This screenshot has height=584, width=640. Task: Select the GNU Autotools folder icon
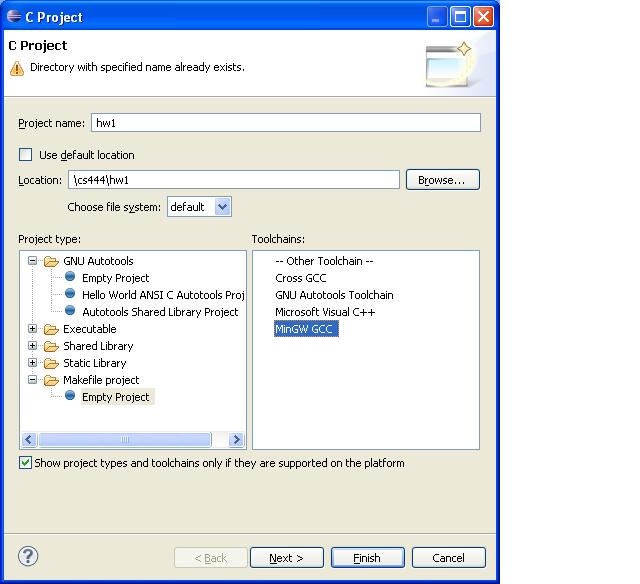coord(51,262)
